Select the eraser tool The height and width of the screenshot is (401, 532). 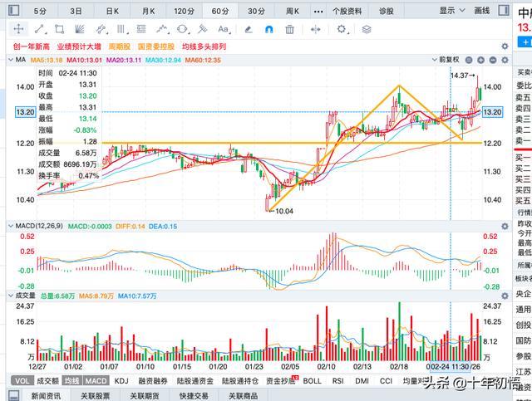tap(249, 30)
